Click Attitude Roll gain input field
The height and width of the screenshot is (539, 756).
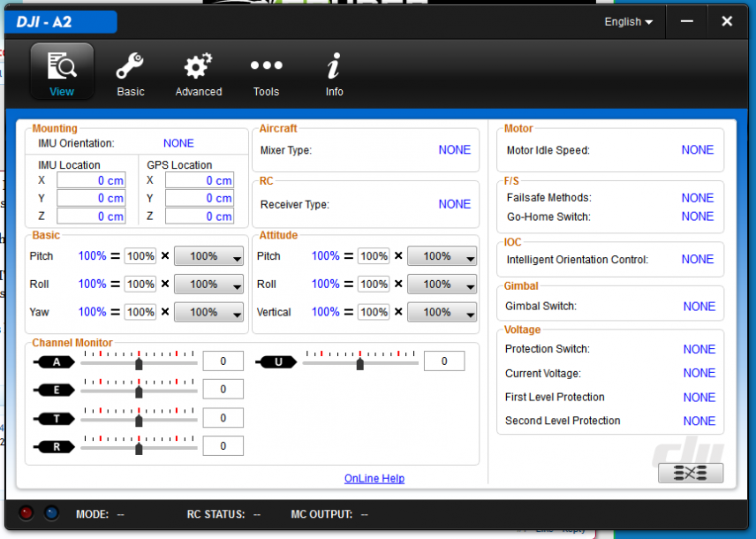[374, 285]
